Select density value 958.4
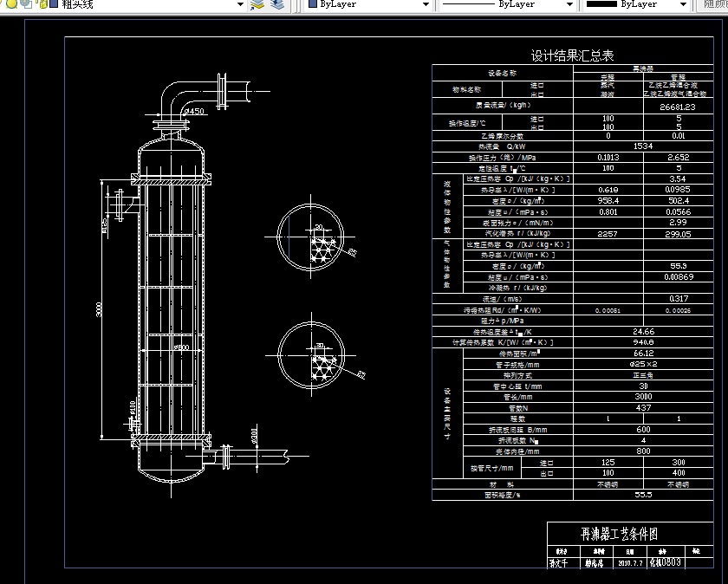The width and height of the screenshot is (728, 584). 608,200
